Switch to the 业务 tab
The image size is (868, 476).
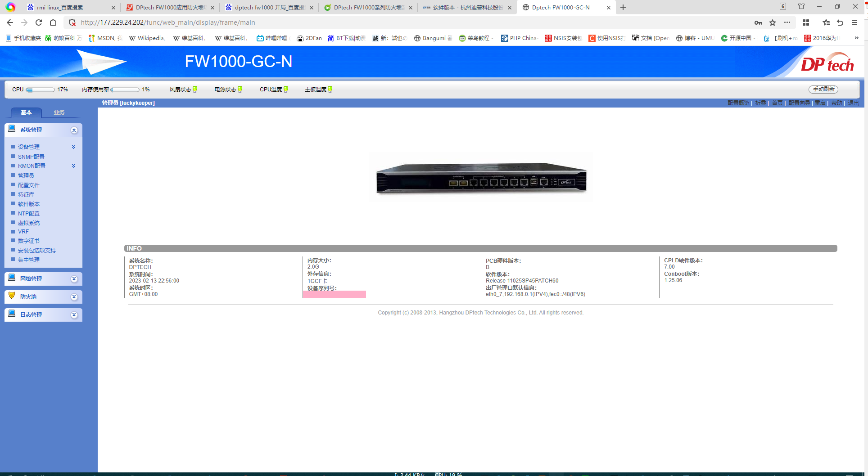pos(59,112)
